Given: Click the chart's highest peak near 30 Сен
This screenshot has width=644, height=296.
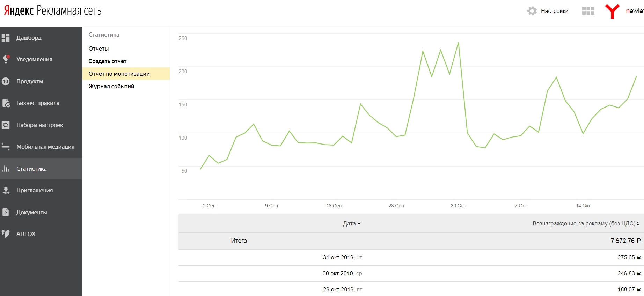Looking at the screenshot, I should (x=458, y=43).
